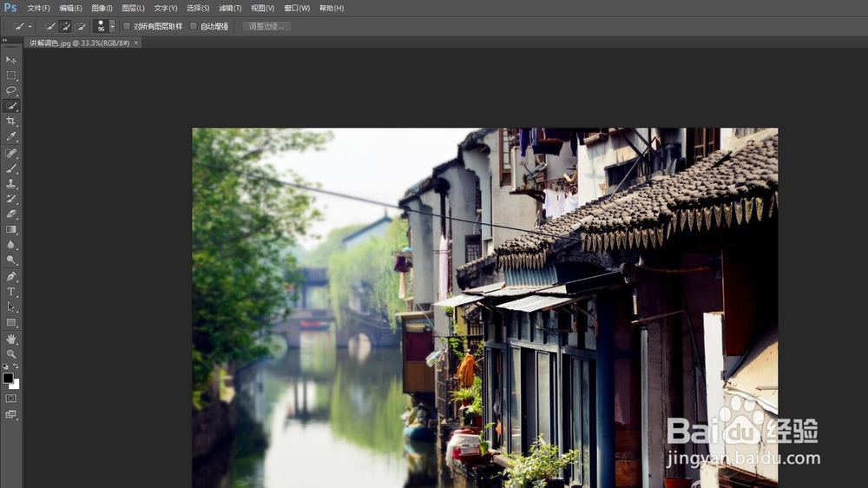Toggle Quick Mask mode
868x488 pixels.
(x=11, y=399)
